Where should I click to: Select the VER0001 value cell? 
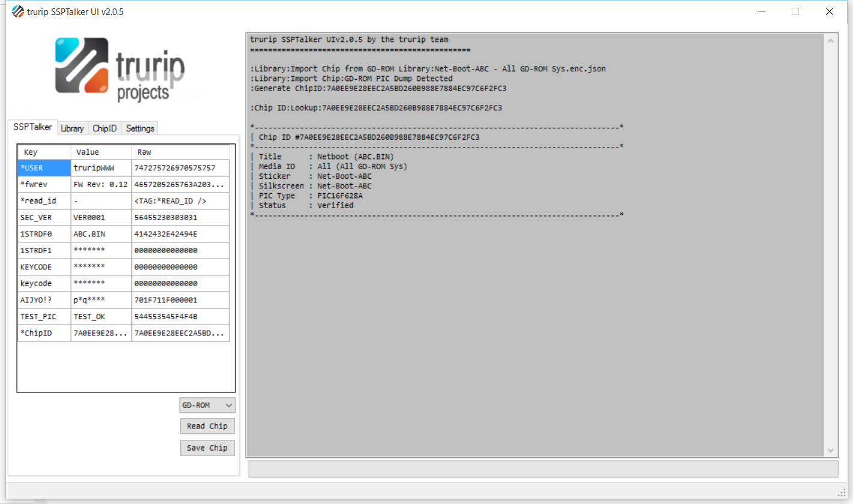(x=101, y=218)
